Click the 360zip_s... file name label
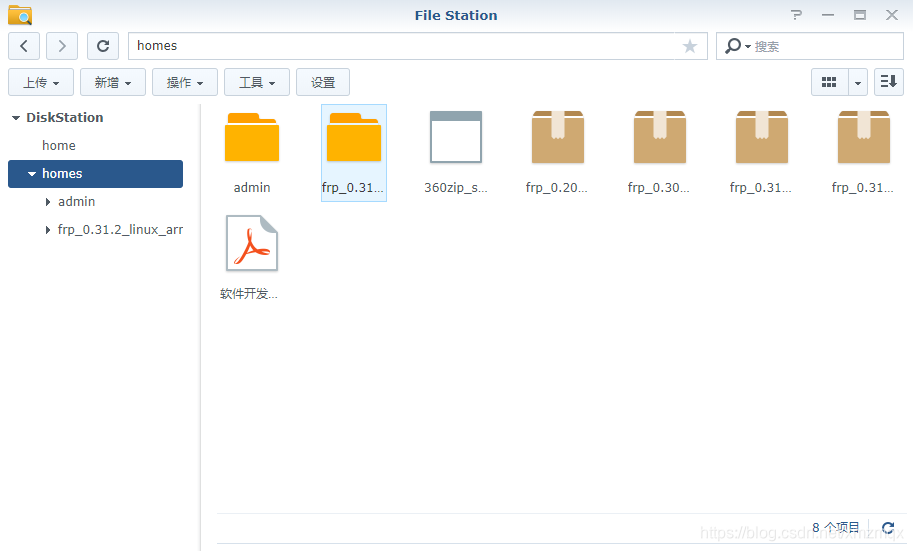The image size is (913, 551). tap(456, 188)
